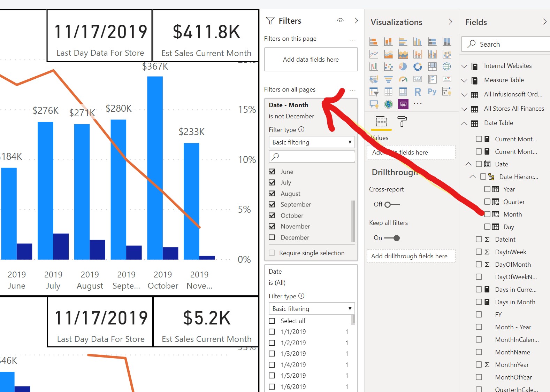Screen dimensions: 550x392
Task: Turn on the Cross-report toggle
Action: point(392,204)
